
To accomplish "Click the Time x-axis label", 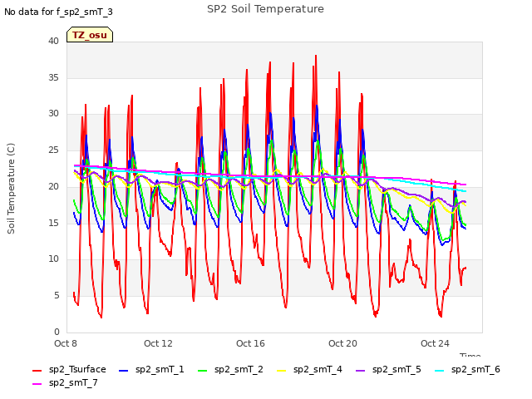I will point(470,355).
